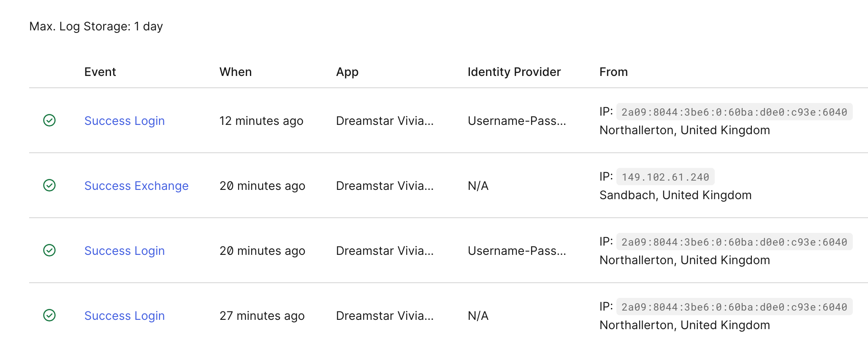Select the Northallerton, United Kingdom location text
Image resolution: width=868 pixels, height=346 pixels.
[684, 130]
